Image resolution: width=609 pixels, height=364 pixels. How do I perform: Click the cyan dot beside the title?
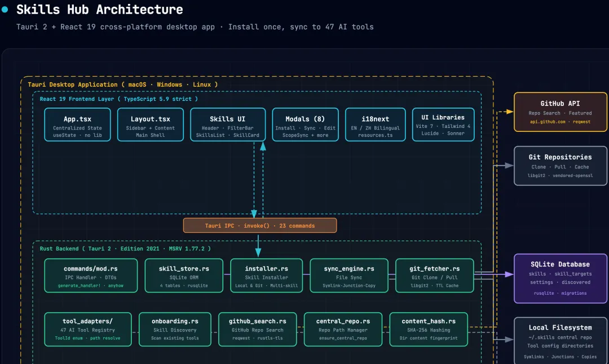point(5,10)
